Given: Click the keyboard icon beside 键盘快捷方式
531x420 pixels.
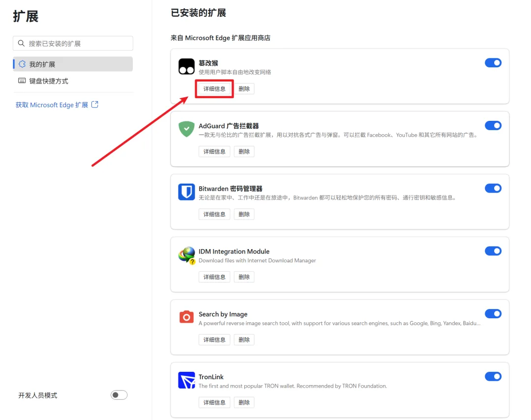Looking at the screenshot, I should 22,81.
